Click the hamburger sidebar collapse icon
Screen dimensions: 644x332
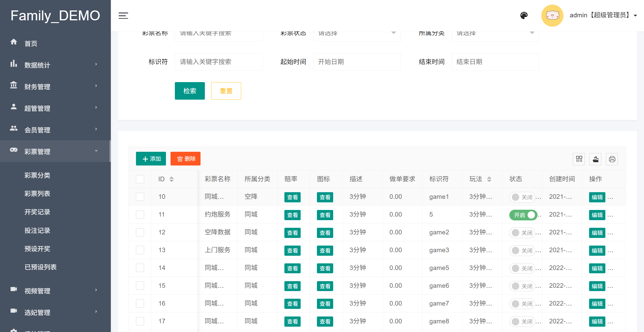click(x=123, y=16)
